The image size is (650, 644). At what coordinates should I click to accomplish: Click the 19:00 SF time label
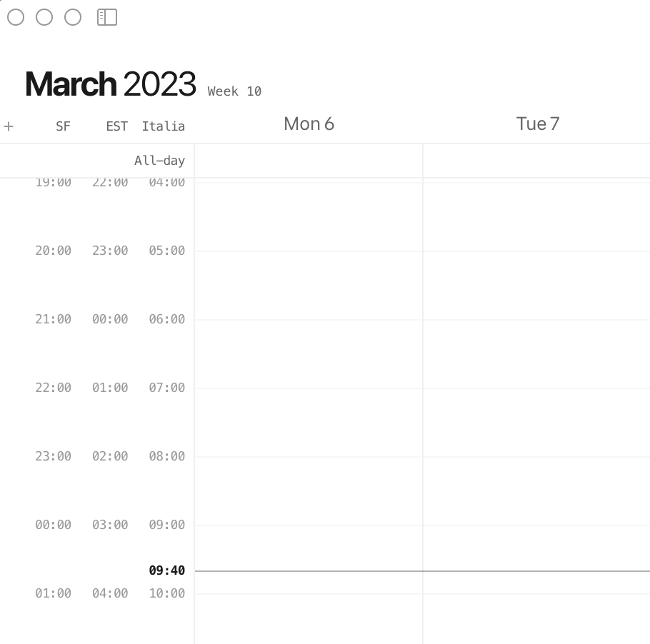(x=53, y=182)
